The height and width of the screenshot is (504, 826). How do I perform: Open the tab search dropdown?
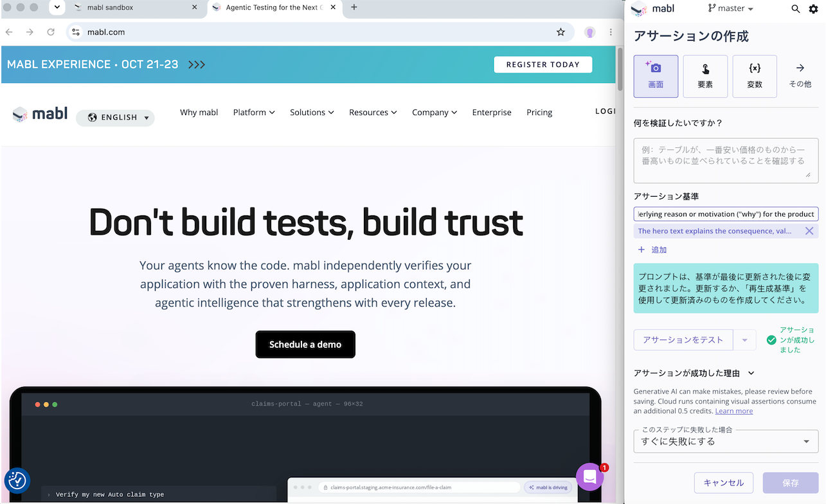[x=57, y=8]
